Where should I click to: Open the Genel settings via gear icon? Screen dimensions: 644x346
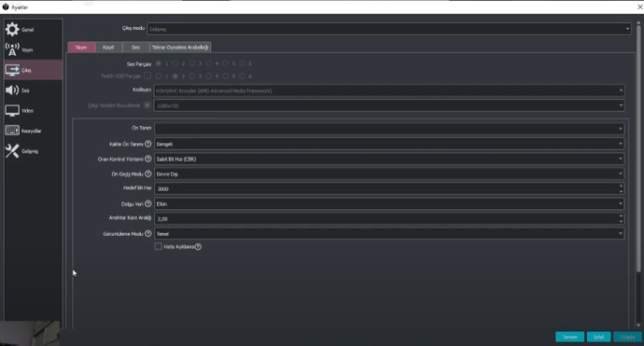coord(12,29)
